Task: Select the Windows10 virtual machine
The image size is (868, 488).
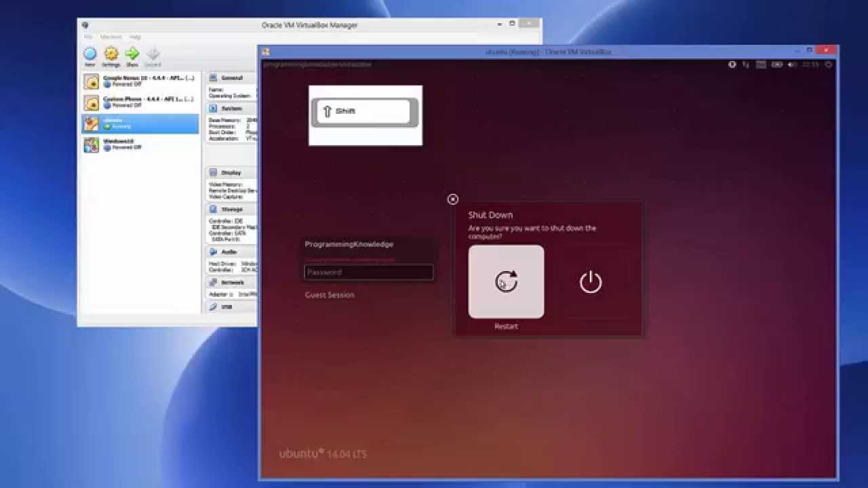Action: tap(140, 144)
